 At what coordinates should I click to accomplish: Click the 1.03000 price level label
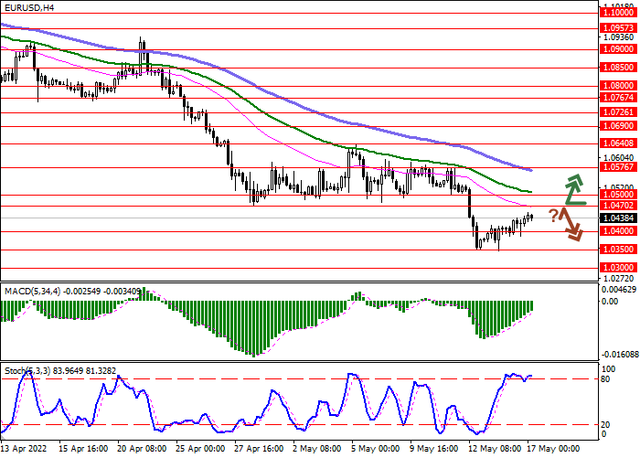(618, 268)
